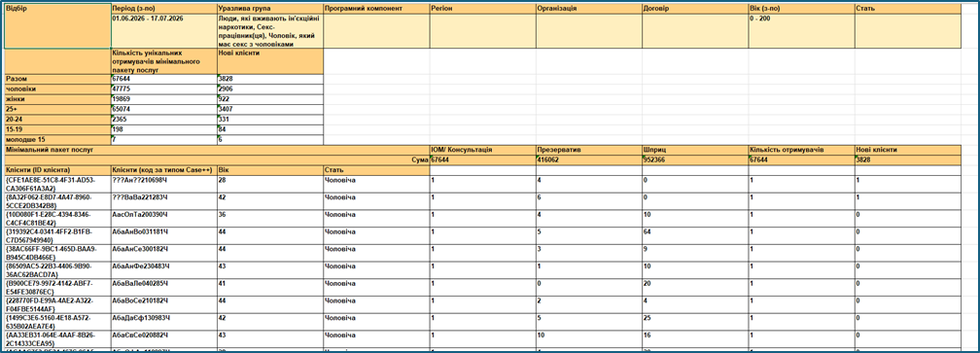
Task: Click the Шприц sum cell 952366
Action: coord(695,159)
